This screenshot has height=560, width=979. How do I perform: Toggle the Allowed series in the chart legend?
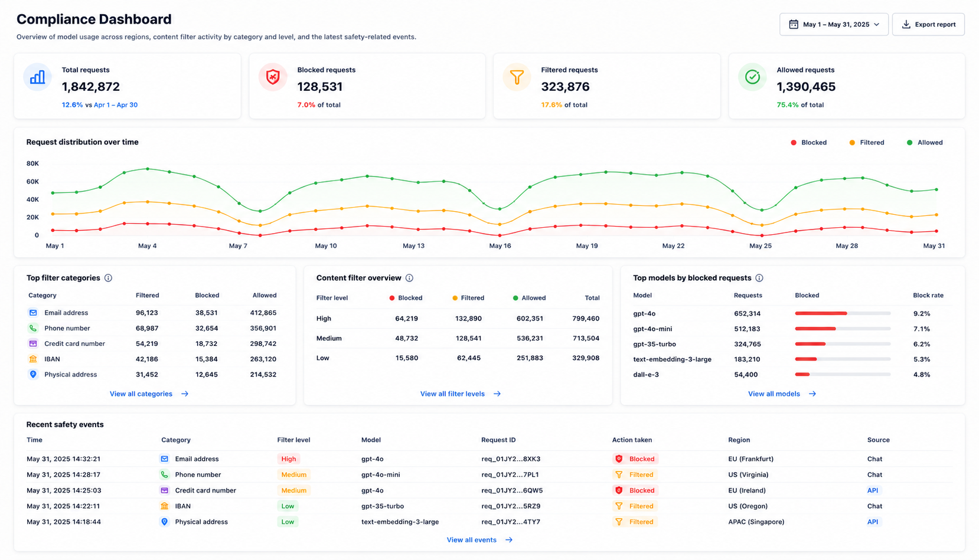[x=924, y=143]
